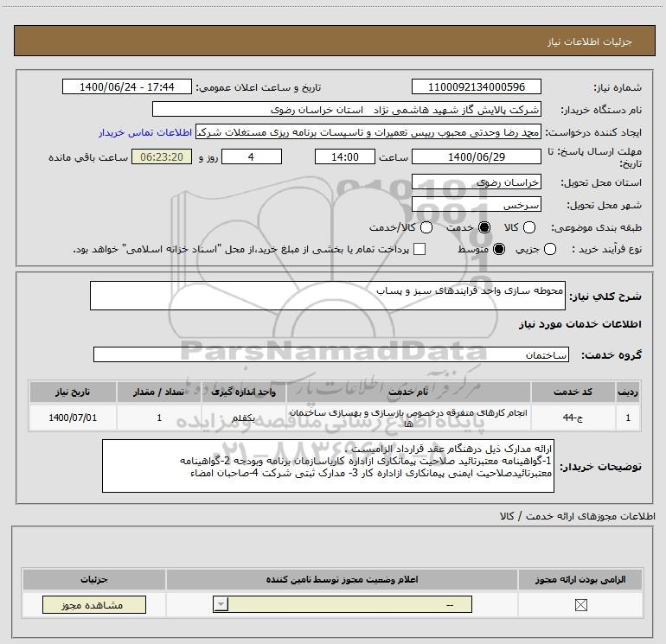Toggle the Islamic treasury bonds payment checkbox
The width and height of the screenshot is (666, 644).
tap(419, 249)
